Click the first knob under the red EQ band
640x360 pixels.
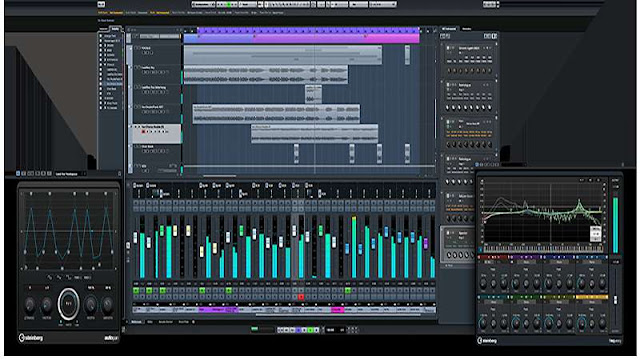point(484,283)
